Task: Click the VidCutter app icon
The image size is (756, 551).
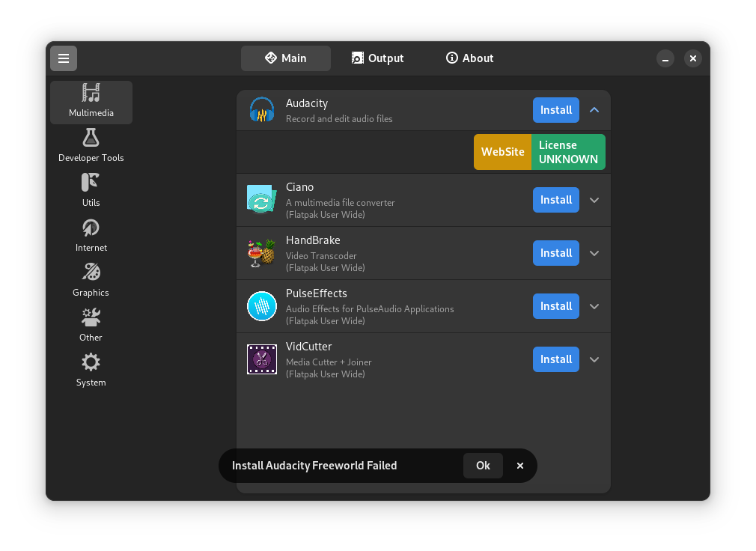Action: click(x=262, y=359)
